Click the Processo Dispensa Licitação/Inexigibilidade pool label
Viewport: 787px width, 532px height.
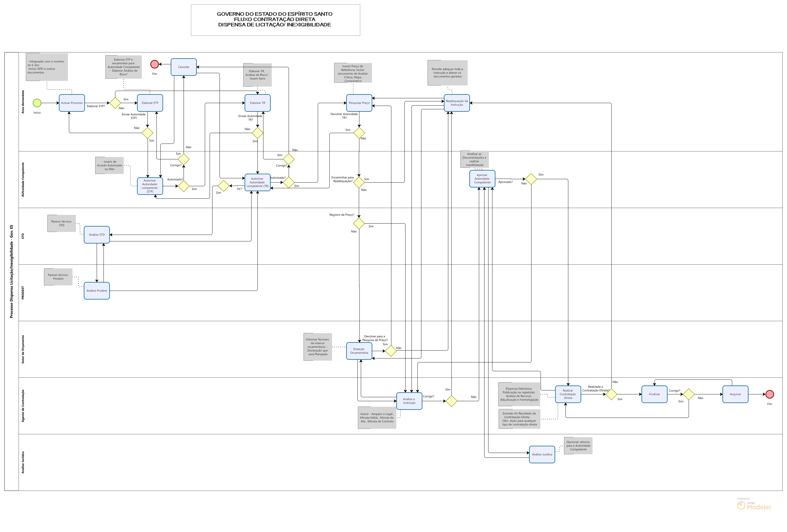[11, 271]
